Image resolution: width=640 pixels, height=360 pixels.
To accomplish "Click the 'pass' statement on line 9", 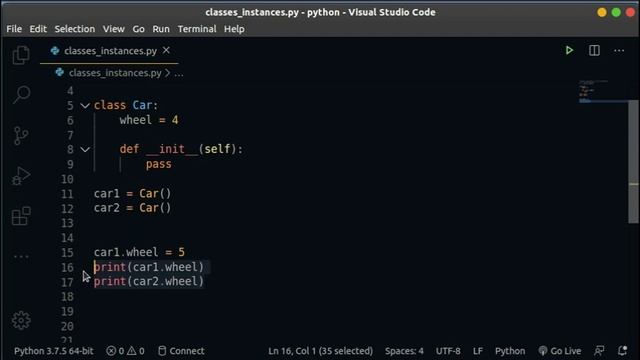I will 159,164.
